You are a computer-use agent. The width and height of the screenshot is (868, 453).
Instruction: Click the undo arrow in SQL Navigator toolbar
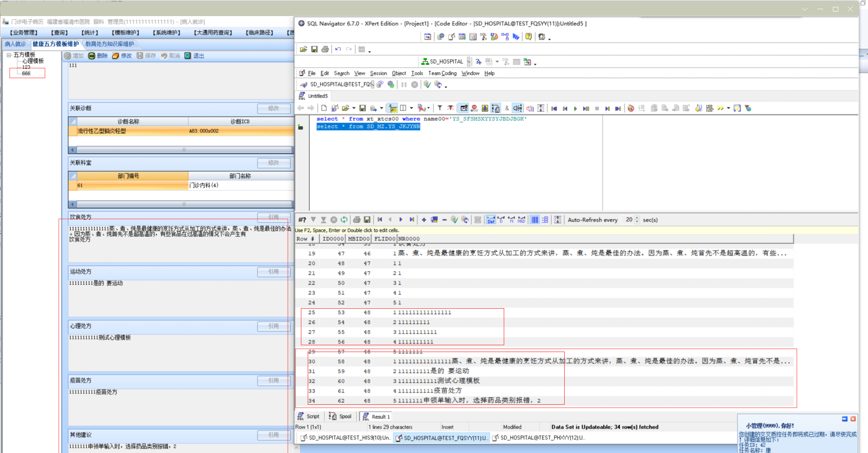click(x=338, y=49)
